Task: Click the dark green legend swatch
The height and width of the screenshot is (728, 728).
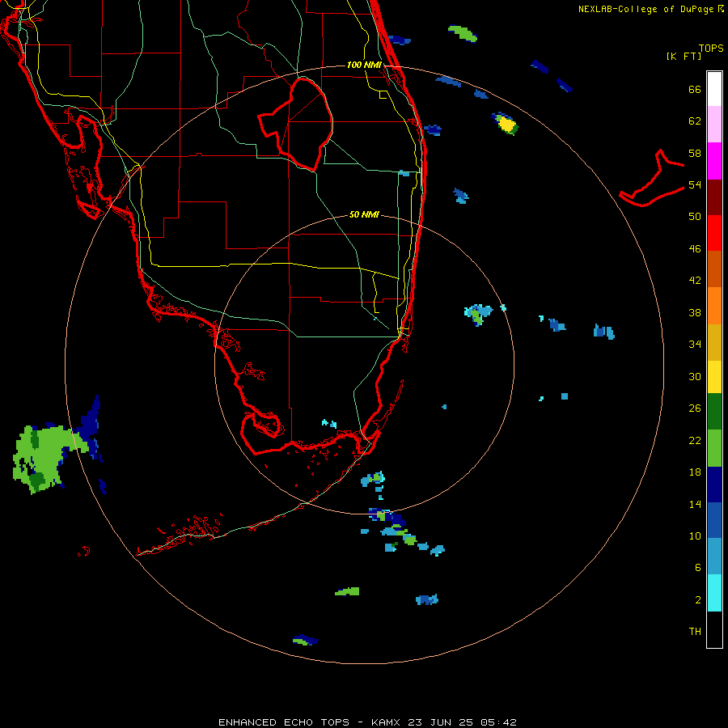Action: pyautogui.click(x=714, y=412)
